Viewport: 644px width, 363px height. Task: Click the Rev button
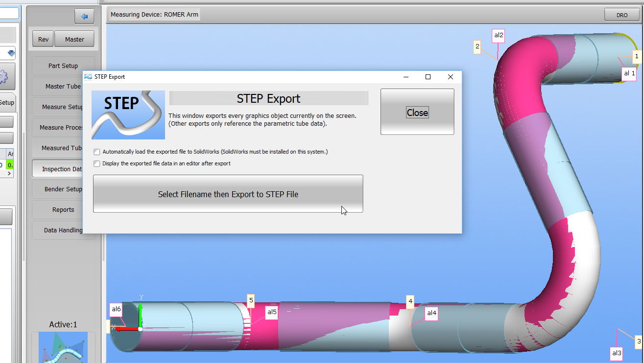pyautogui.click(x=43, y=40)
